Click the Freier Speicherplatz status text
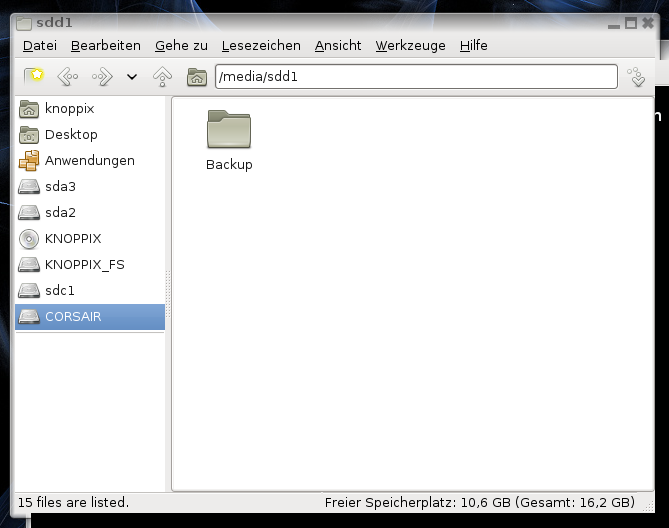 (480, 503)
